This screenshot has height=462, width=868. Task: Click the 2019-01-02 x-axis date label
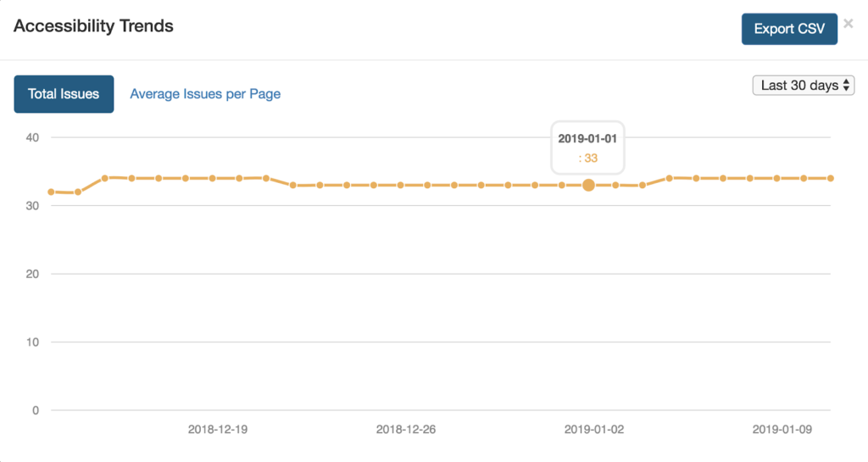594,430
